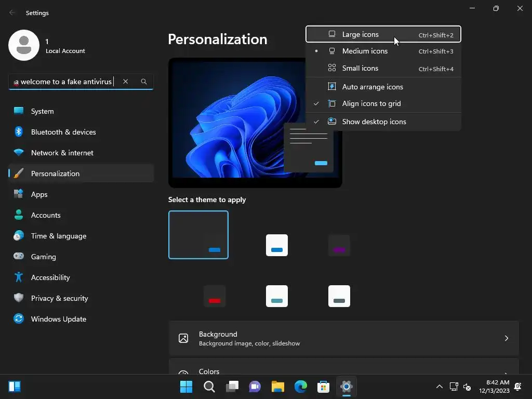Apply the light theme with blue accent

(277, 245)
